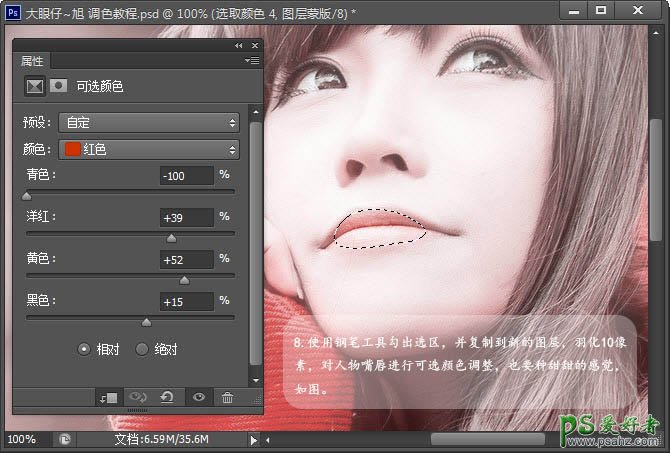Collapse the Properties panel with double arrows

tap(238, 46)
